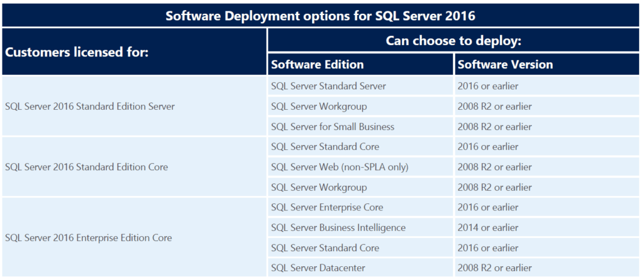
Task: Click the 'SQL Server 2016 Standard Edition Server' cell
Action: (90, 106)
